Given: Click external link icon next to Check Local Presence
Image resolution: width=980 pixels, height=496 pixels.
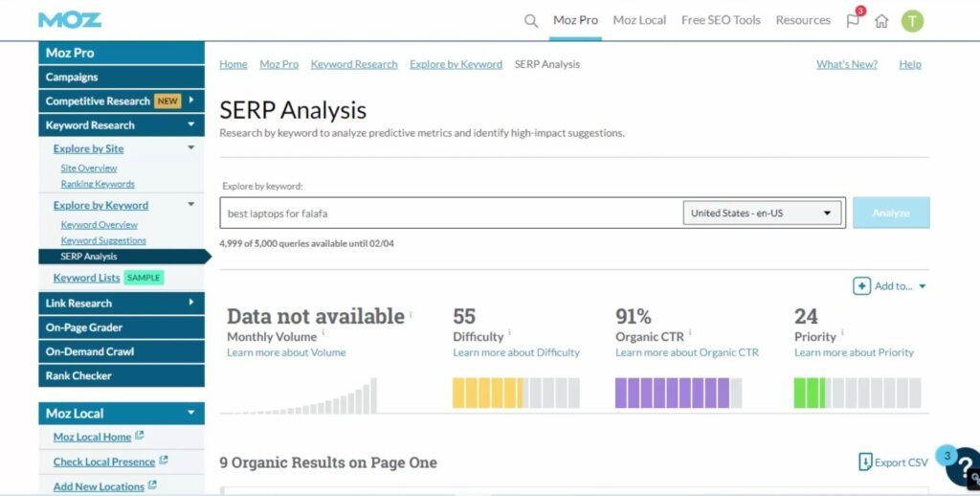Looking at the screenshot, I should (163, 461).
